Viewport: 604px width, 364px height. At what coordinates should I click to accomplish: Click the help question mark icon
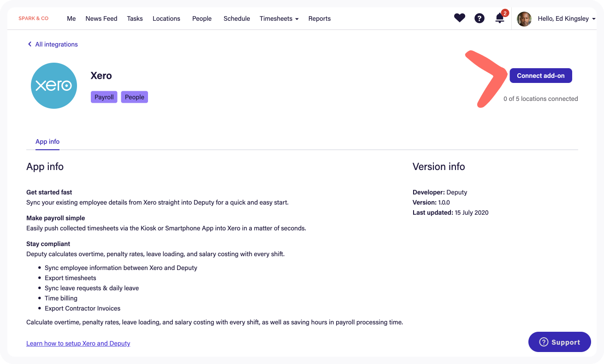(480, 18)
